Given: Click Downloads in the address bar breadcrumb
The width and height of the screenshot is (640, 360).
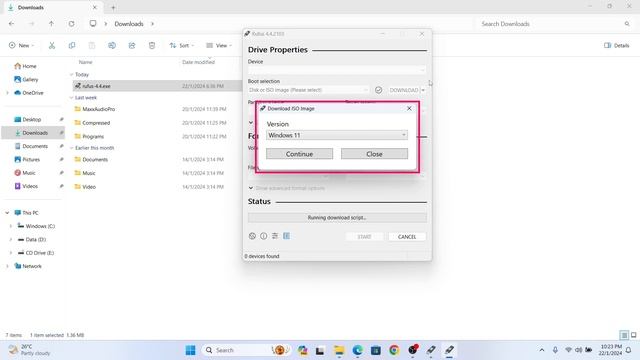Looking at the screenshot, I should [129, 24].
